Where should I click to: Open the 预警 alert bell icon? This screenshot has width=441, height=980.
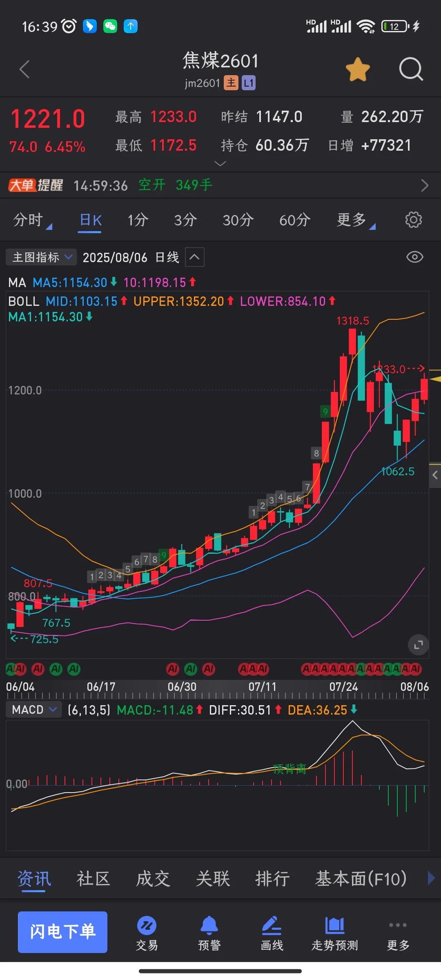click(209, 933)
